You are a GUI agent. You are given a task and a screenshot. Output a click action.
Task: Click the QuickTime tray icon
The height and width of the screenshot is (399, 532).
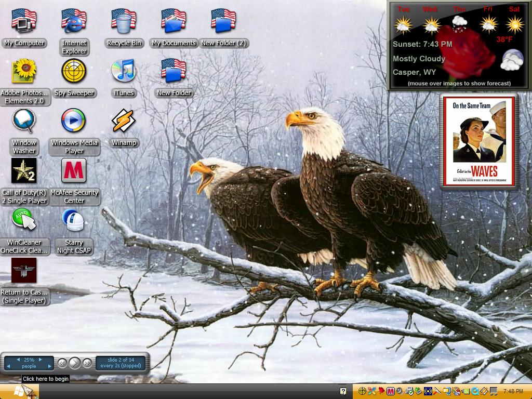475,391
